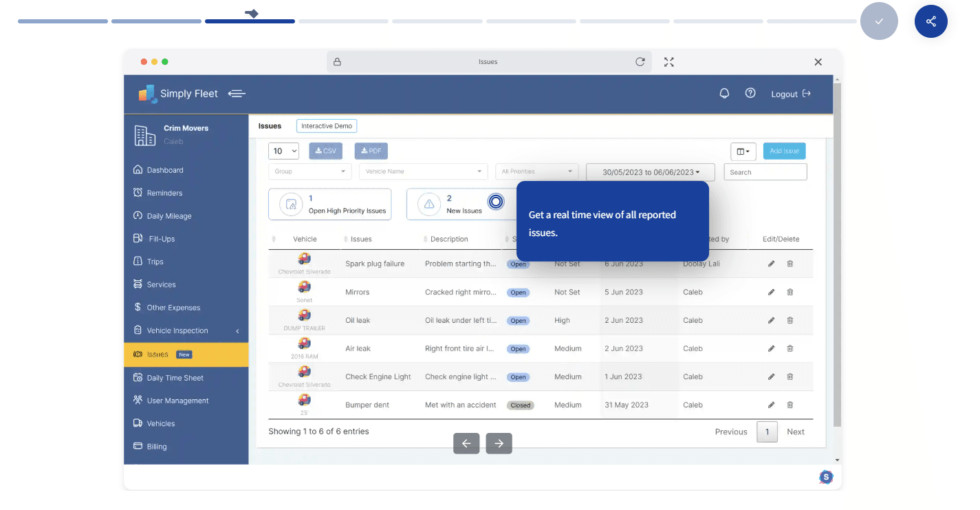The height and width of the screenshot is (510, 980).
Task: Click inside the Search field
Action: click(x=765, y=171)
